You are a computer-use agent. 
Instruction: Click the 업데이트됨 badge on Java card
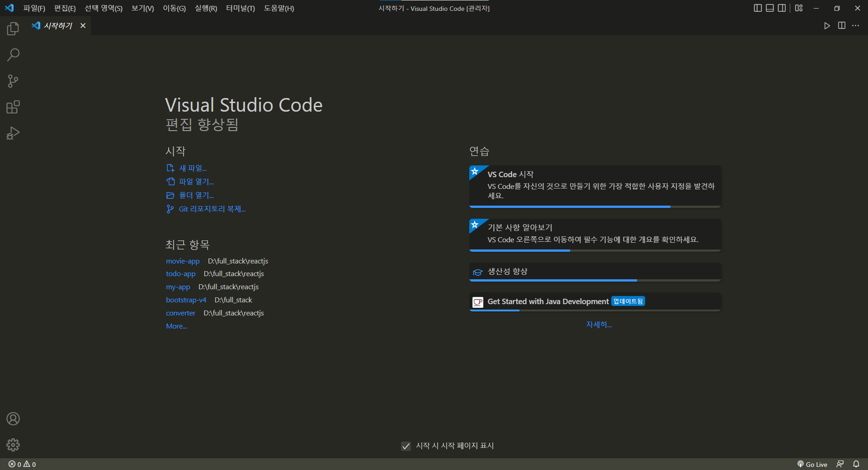coord(628,301)
